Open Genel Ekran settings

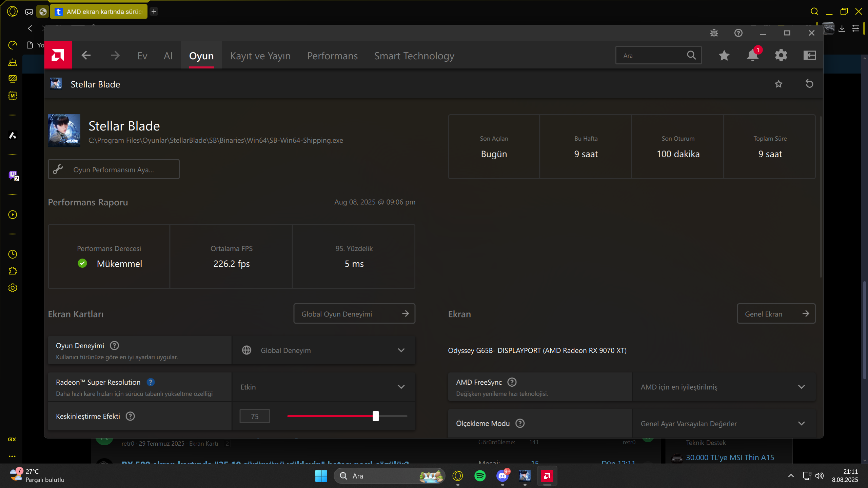(776, 314)
